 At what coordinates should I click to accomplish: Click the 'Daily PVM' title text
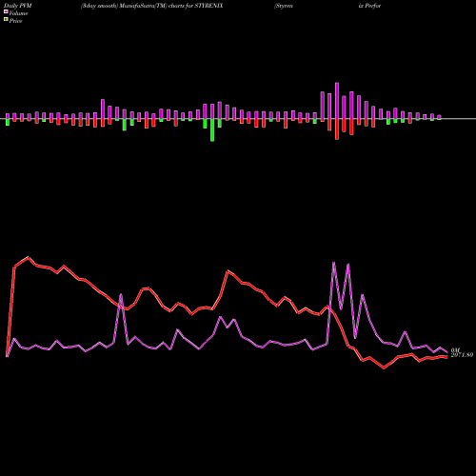tap(18, 6)
